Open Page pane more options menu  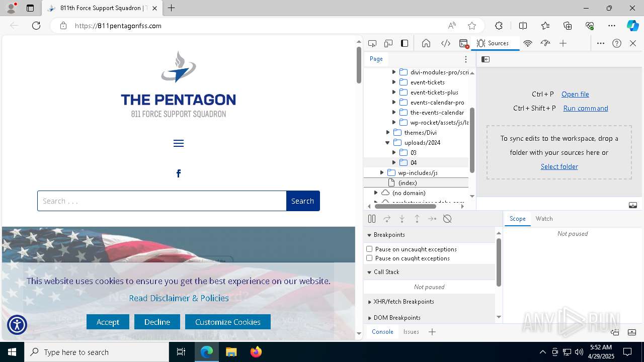click(466, 59)
